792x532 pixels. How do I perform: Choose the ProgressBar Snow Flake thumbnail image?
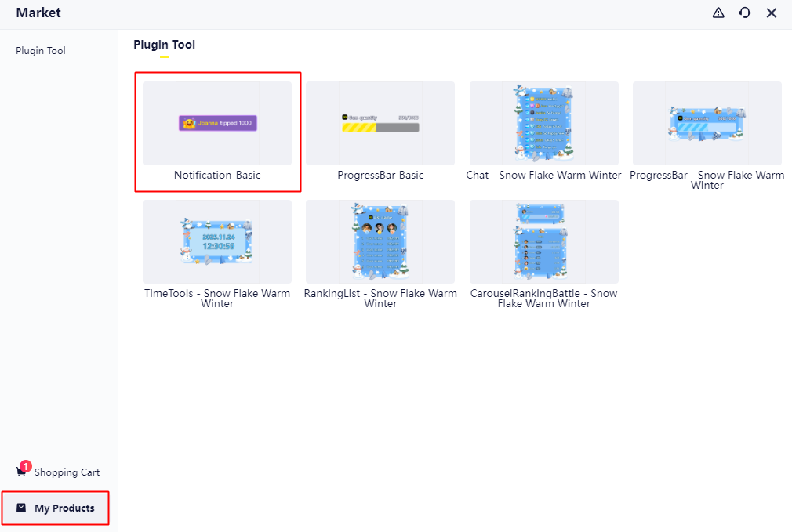coord(707,123)
